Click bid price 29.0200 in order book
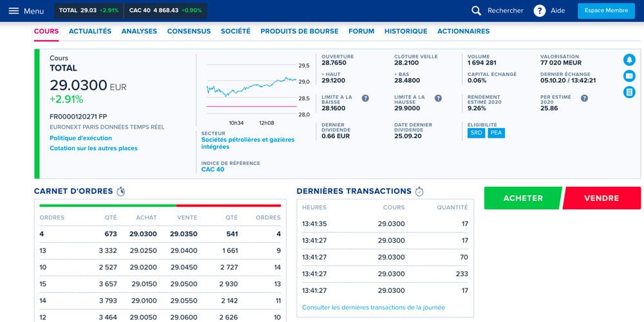Image resolution: width=644 pixels, height=322 pixels. click(143, 267)
